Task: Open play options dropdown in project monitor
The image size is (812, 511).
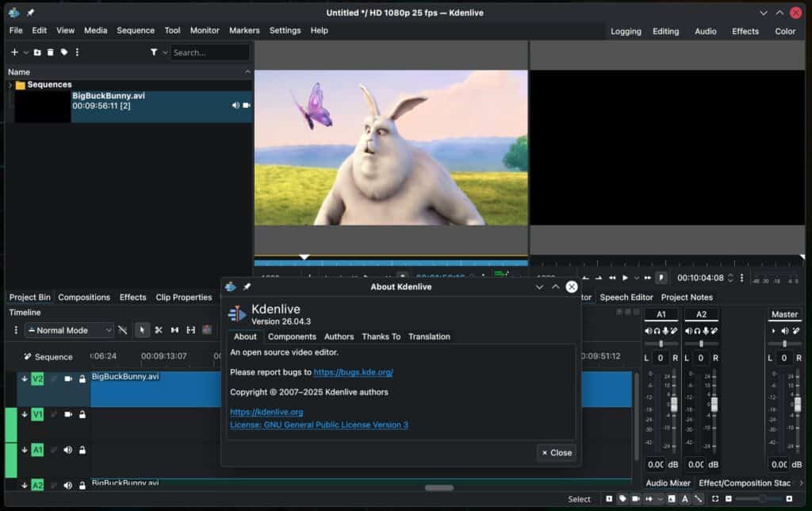Action: 637,279
